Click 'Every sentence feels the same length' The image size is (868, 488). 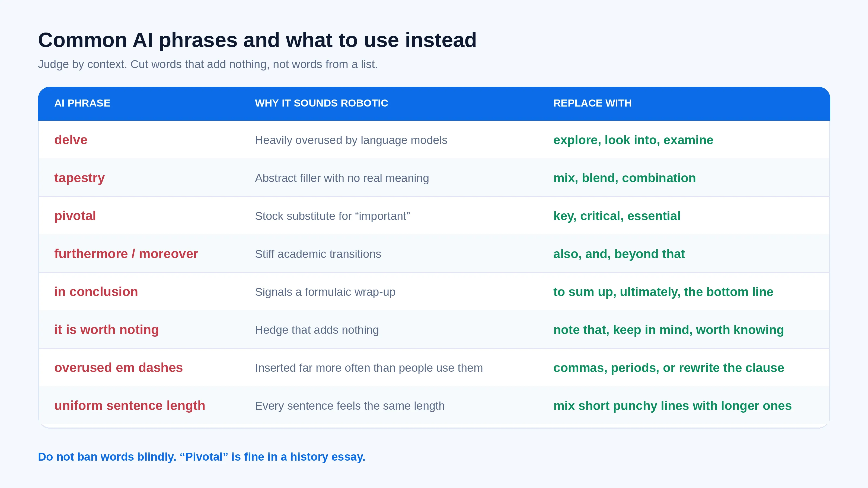point(350,406)
